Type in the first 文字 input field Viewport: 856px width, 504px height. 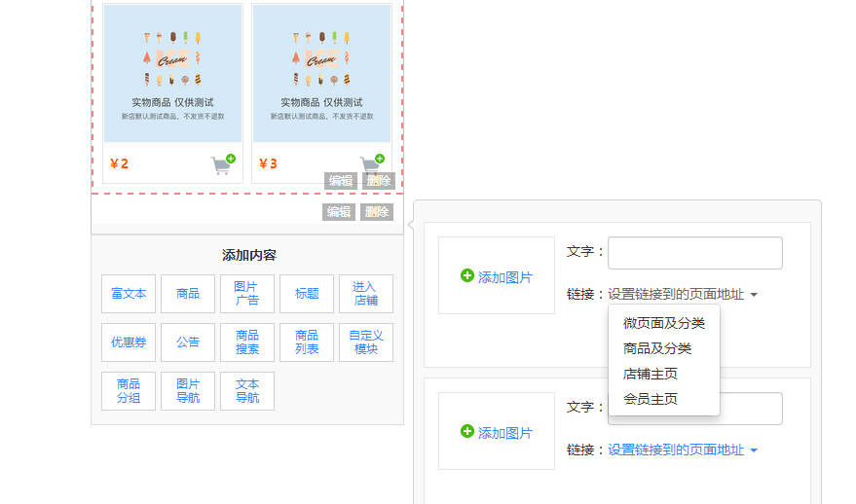click(x=694, y=253)
